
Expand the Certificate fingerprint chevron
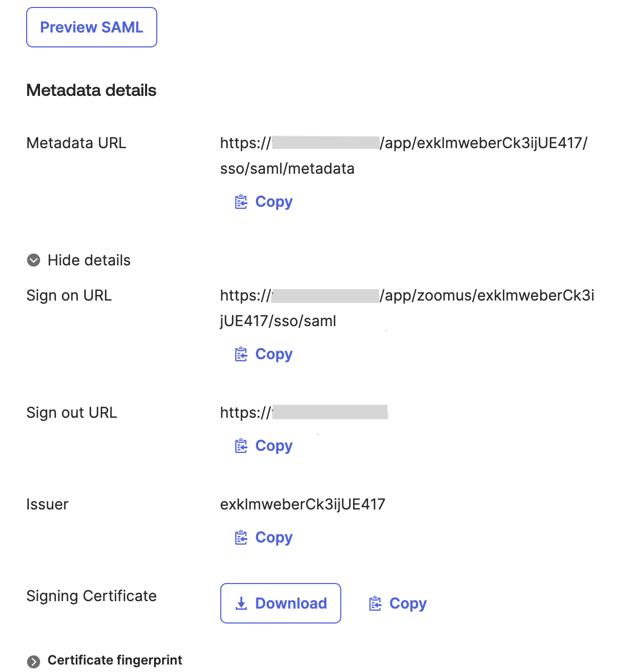tap(34, 661)
